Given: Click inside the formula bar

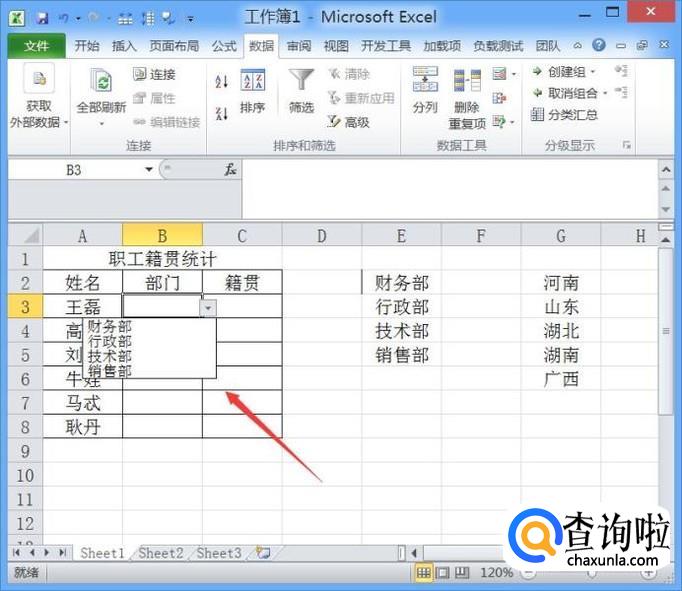Looking at the screenshot, I should pyautogui.click(x=449, y=189).
